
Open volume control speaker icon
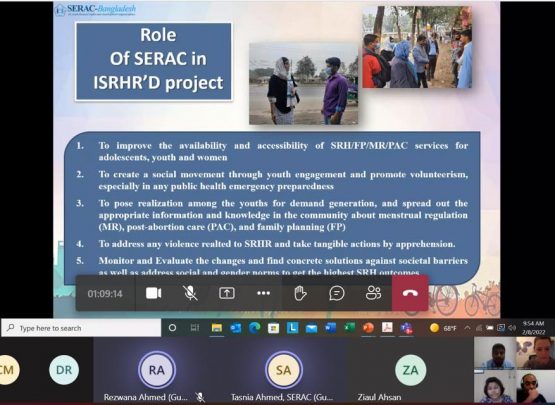pos(512,328)
